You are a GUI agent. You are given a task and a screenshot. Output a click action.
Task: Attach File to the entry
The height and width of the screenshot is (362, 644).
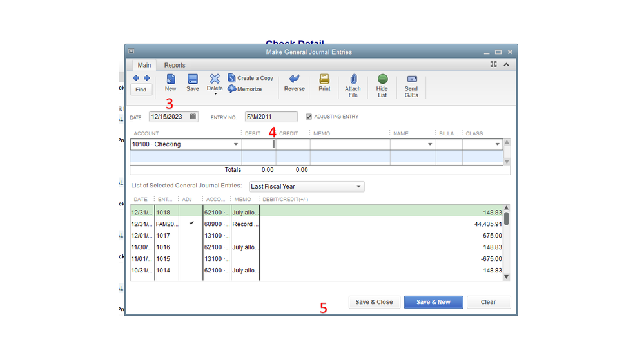(x=353, y=86)
